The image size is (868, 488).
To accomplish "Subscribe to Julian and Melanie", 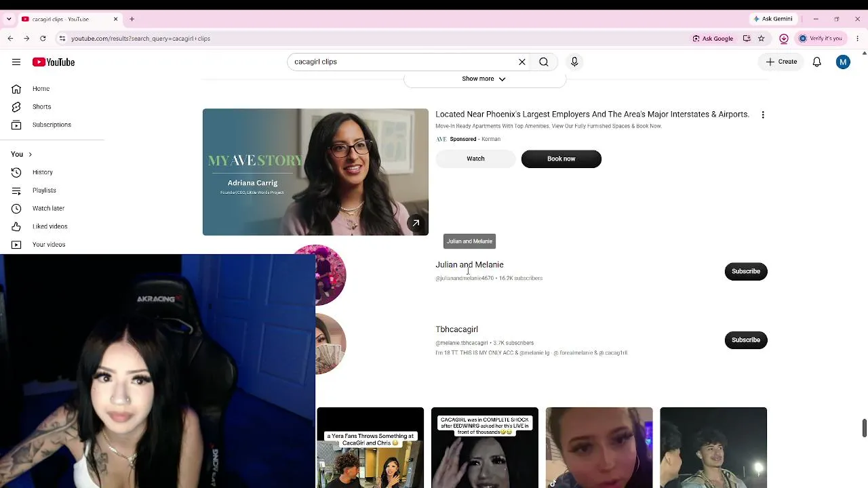I will [x=746, y=271].
